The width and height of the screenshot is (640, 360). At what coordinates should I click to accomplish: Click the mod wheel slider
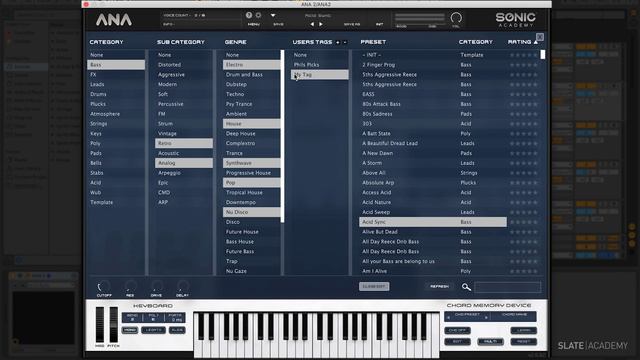[x=100, y=324]
